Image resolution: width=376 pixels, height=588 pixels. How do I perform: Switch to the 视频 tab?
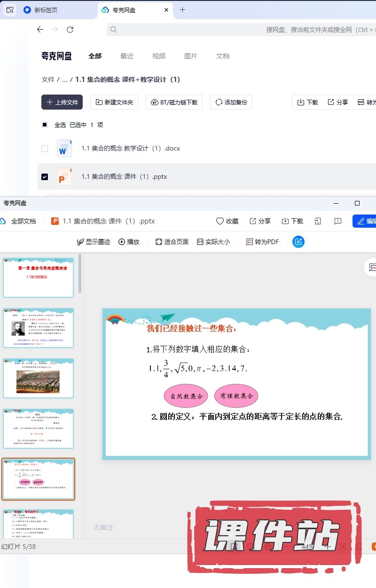click(158, 56)
